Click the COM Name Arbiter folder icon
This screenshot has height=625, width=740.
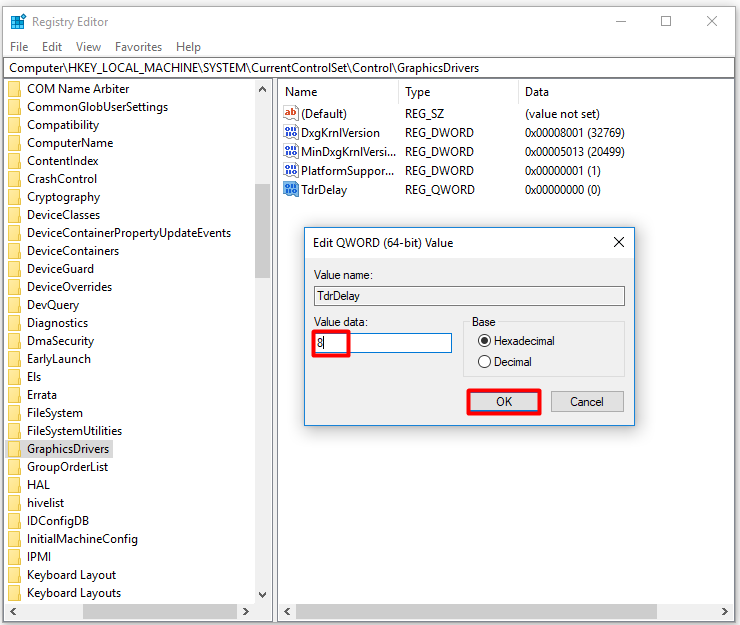[x=15, y=89]
